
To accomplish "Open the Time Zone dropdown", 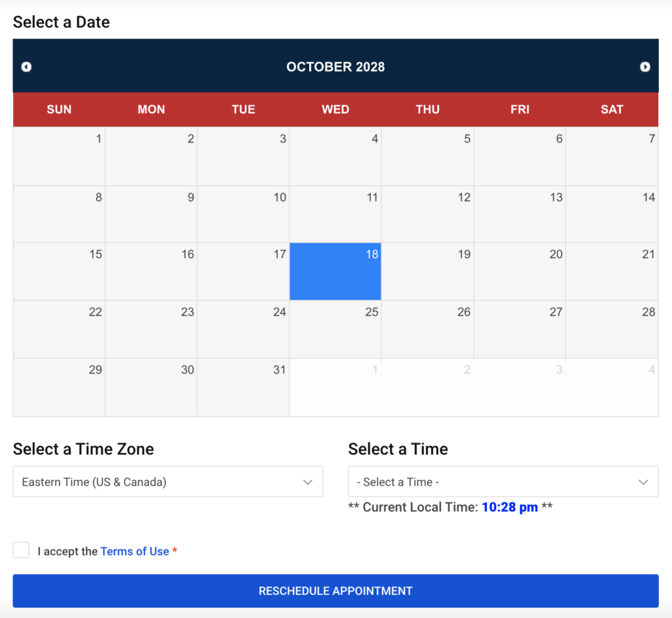I will (x=167, y=482).
